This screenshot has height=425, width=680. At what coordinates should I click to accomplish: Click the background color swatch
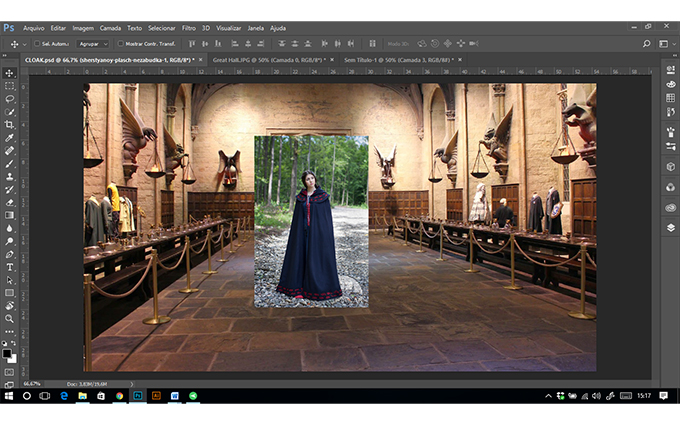click(x=13, y=360)
